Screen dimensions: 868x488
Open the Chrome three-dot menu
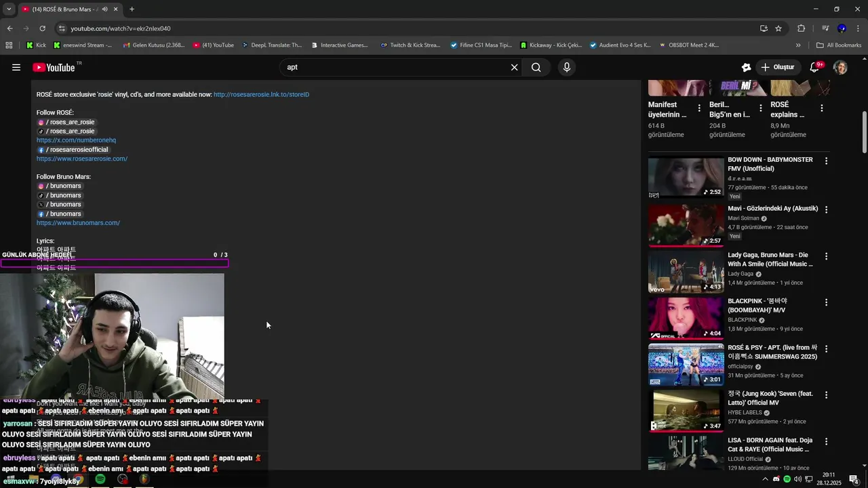pyautogui.click(x=859, y=28)
